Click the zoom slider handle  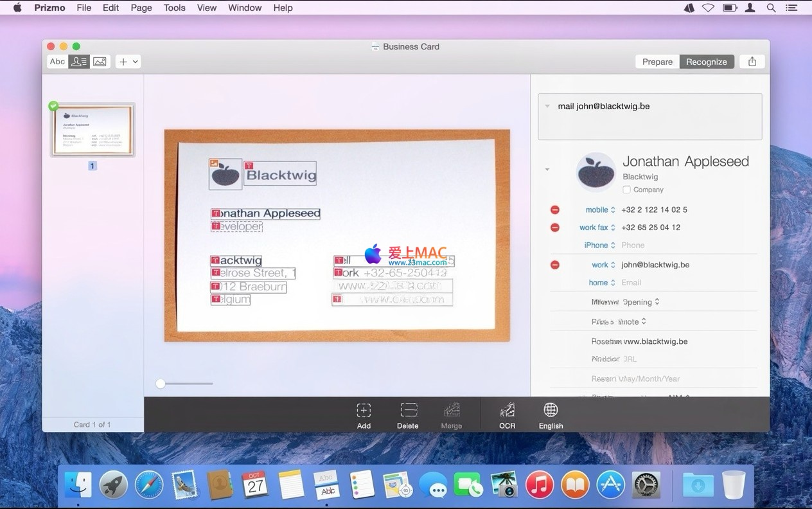(161, 384)
